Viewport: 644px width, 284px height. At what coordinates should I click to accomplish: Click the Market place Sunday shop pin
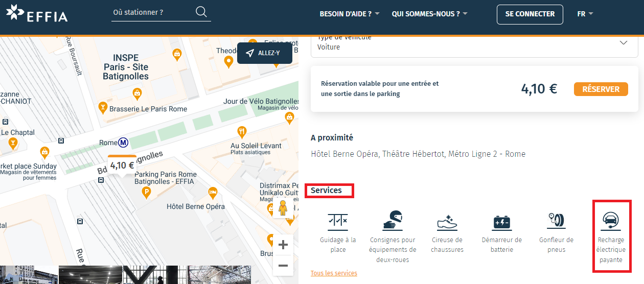click(44, 152)
